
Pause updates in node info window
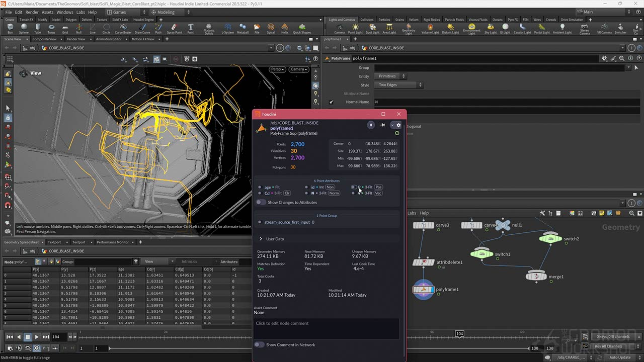point(371,125)
